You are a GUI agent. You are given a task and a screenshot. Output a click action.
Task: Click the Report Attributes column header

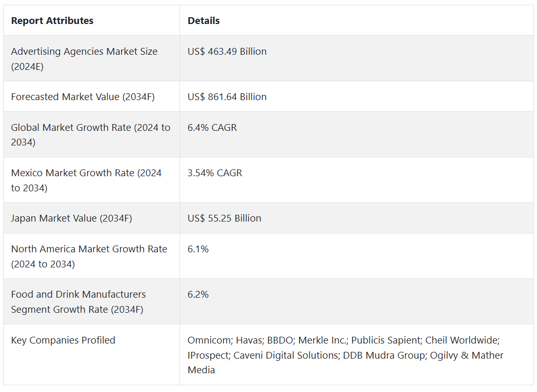coord(52,21)
